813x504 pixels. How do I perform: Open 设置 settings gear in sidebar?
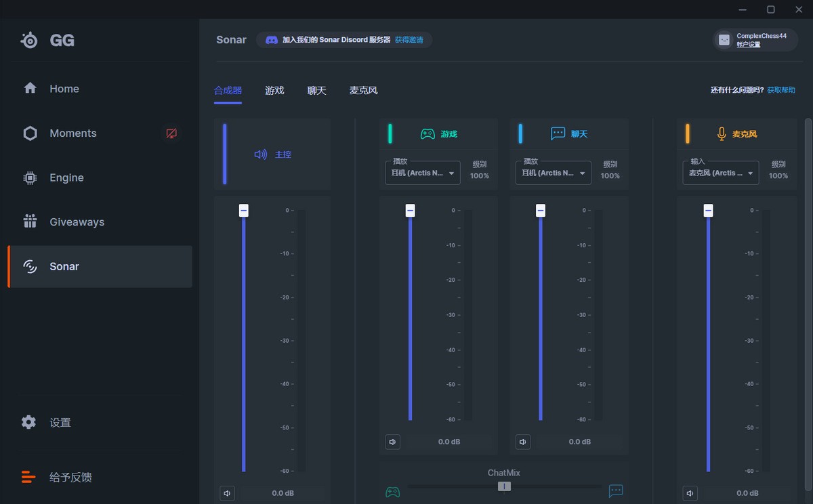28,423
